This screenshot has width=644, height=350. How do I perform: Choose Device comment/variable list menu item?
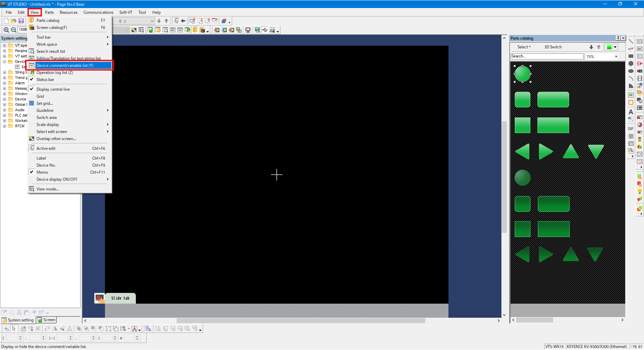point(65,65)
